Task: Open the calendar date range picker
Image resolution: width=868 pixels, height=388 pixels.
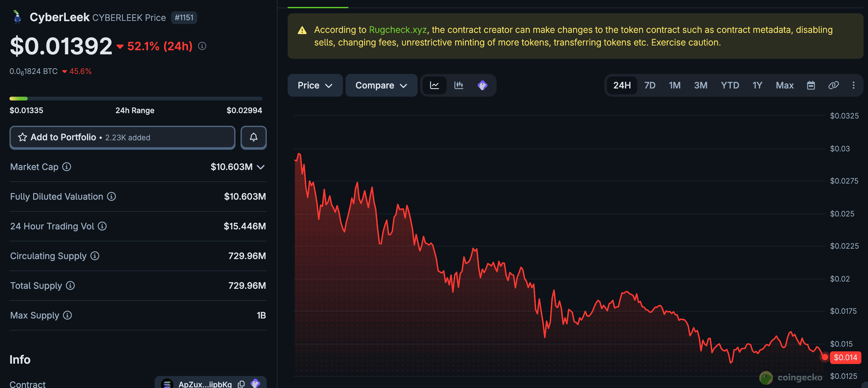Action: click(811, 85)
